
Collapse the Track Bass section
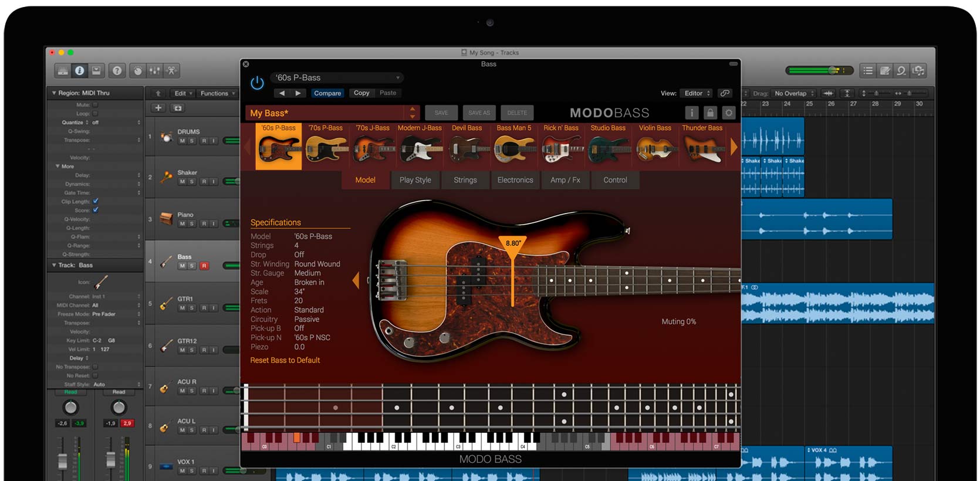[x=54, y=265]
